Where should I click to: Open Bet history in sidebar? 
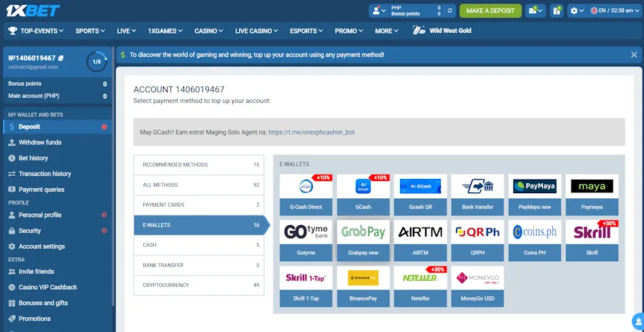[57, 158]
